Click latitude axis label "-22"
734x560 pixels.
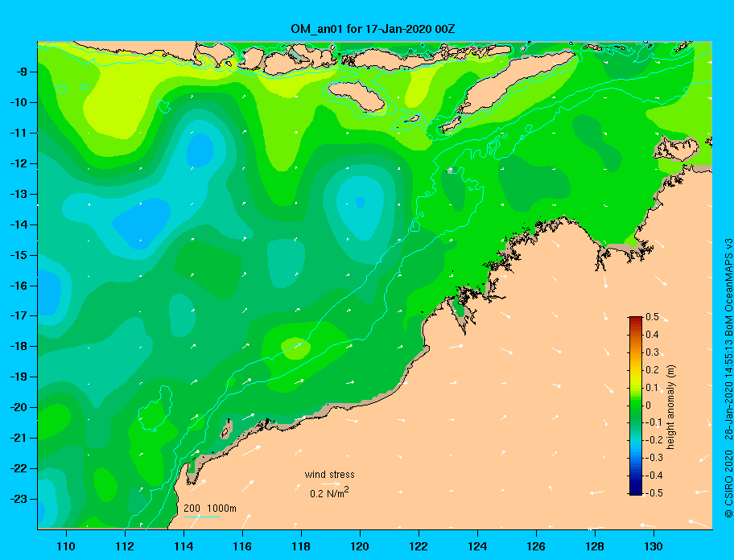pyautogui.click(x=18, y=469)
